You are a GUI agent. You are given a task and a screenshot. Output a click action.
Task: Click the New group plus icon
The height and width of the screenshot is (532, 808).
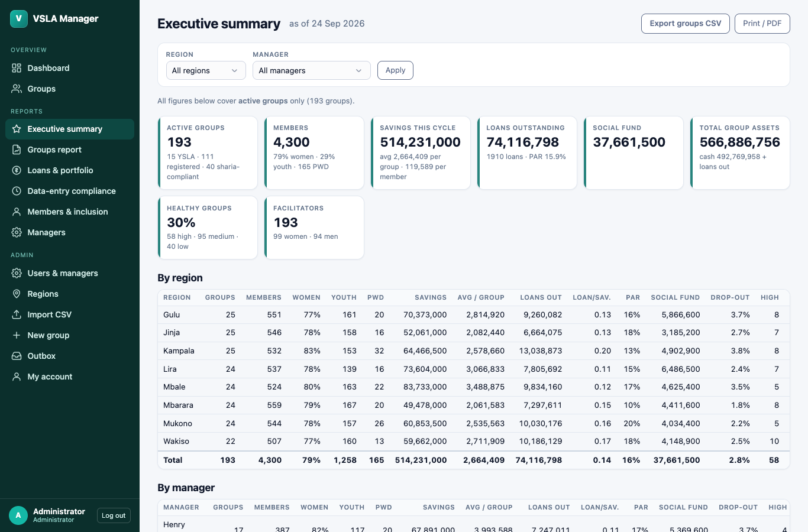[17, 335]
